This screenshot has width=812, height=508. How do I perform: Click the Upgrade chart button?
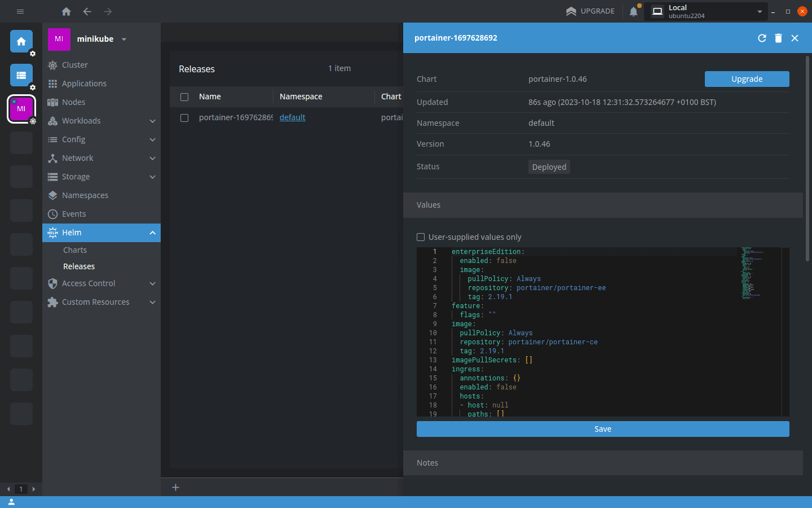pyautogui.click(x=747, y=79)
